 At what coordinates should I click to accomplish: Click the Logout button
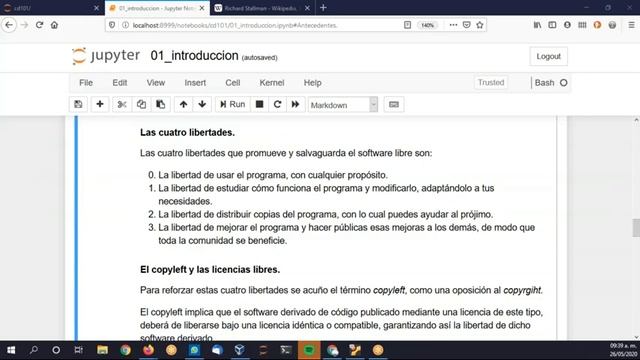[x=548, y=56]
